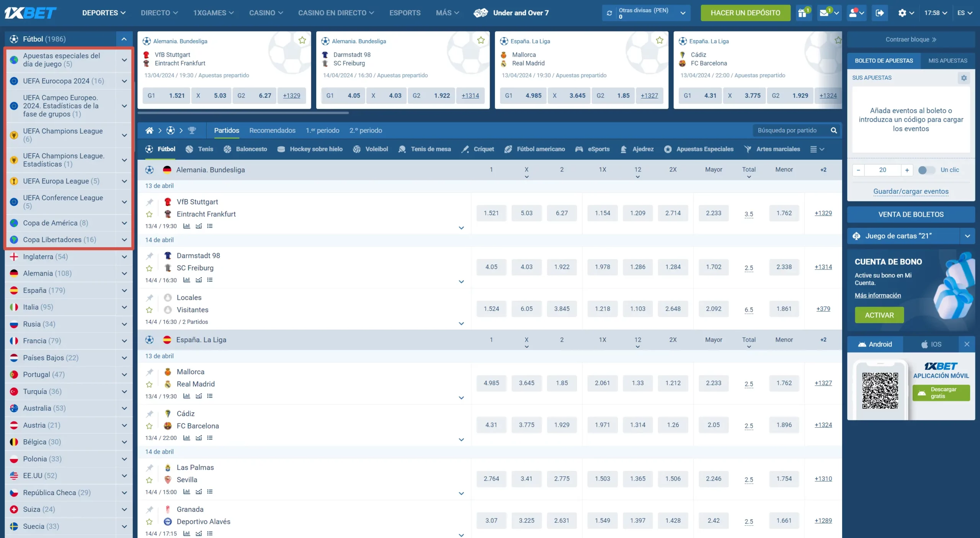The image size is (980, 538).
Task: Favorite the VfB Stuttgart top card star
Action: pos(302,40)
